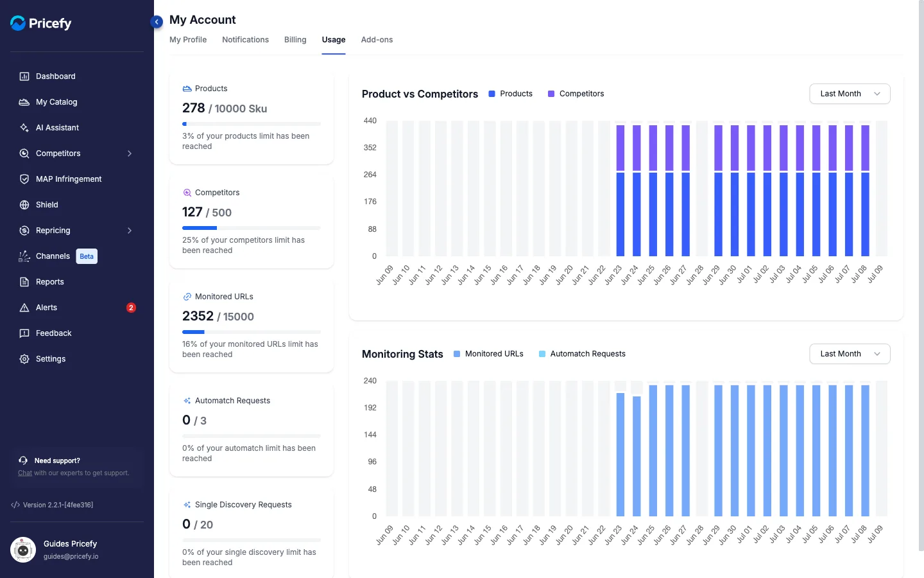
Task: Click the Channels icon in sidebar
Action: tap(24, 256)
